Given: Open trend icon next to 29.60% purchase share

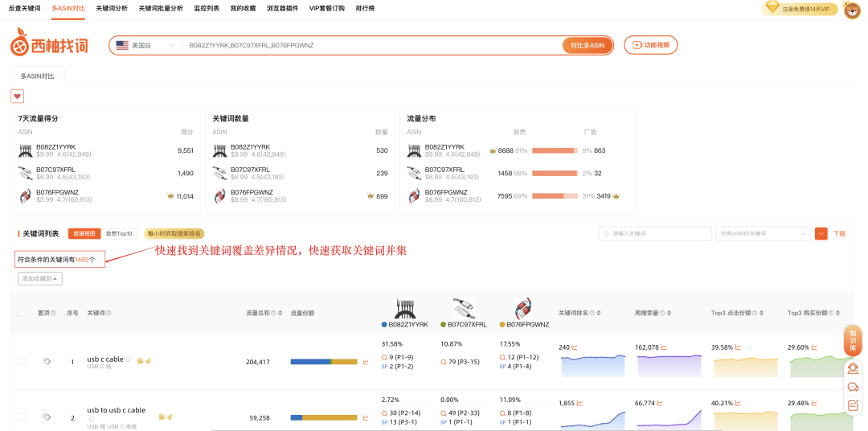Looking at the screenshot, I should tap(815, 347).
